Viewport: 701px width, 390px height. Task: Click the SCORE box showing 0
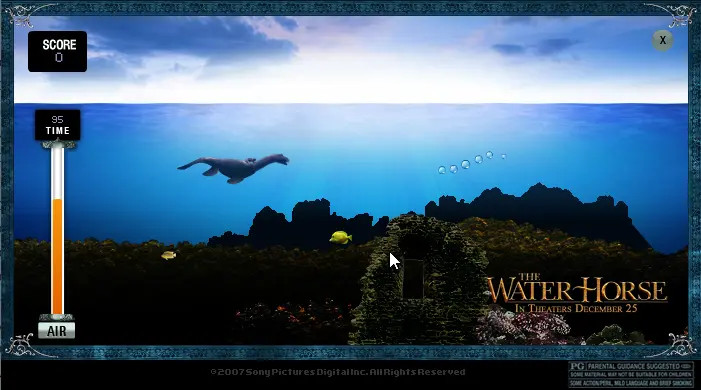58,51
